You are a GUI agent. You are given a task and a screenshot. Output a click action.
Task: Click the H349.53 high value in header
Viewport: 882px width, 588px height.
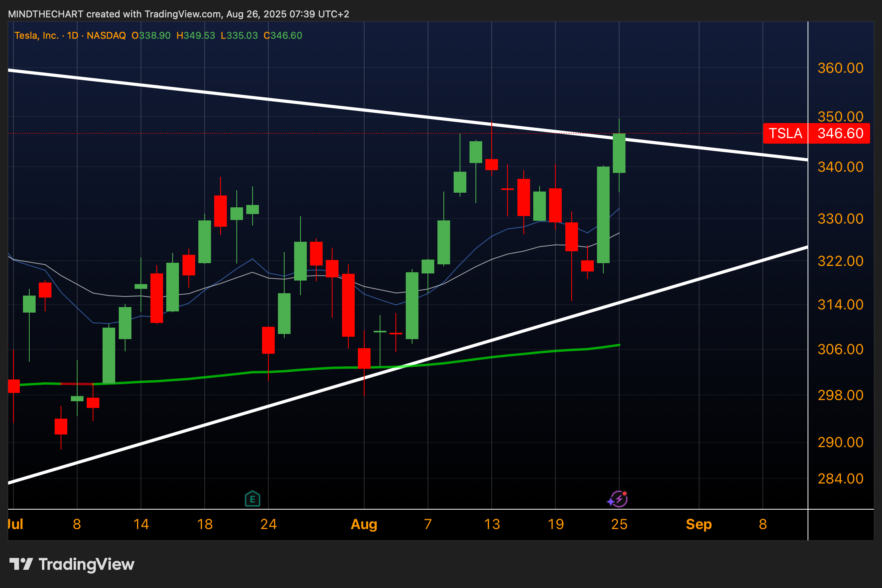point(196,36)
